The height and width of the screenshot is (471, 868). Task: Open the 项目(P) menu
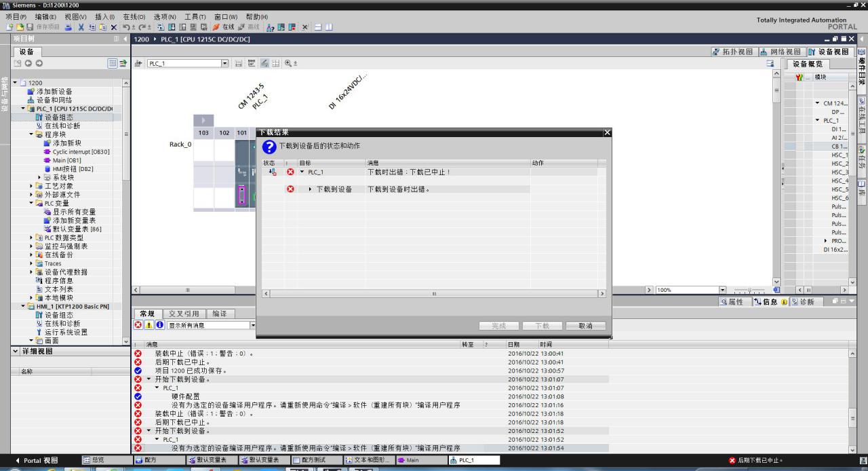pyautogui.click(x=16, y=16)
